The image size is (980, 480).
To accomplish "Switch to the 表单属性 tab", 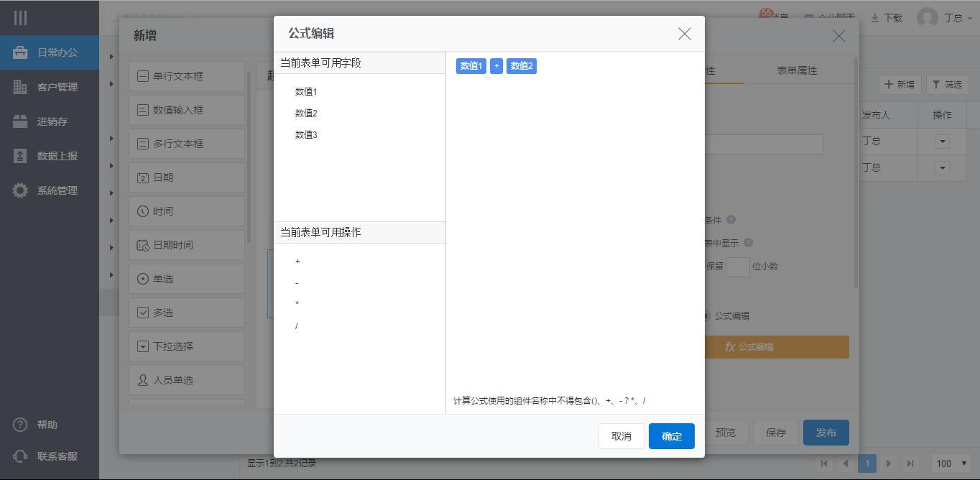I will [797, 70].
